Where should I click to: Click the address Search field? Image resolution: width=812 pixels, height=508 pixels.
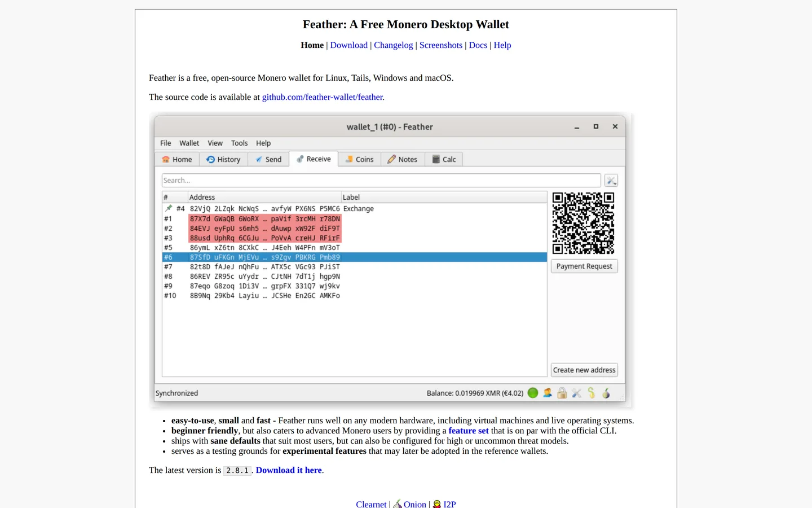pos(381,181)
